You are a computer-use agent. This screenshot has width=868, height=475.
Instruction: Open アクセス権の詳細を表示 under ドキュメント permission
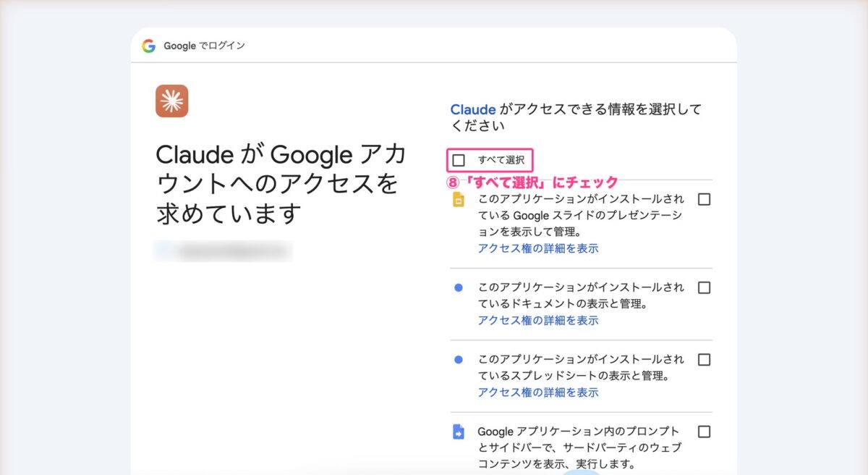pyautogui.click(x=538, y=320)
